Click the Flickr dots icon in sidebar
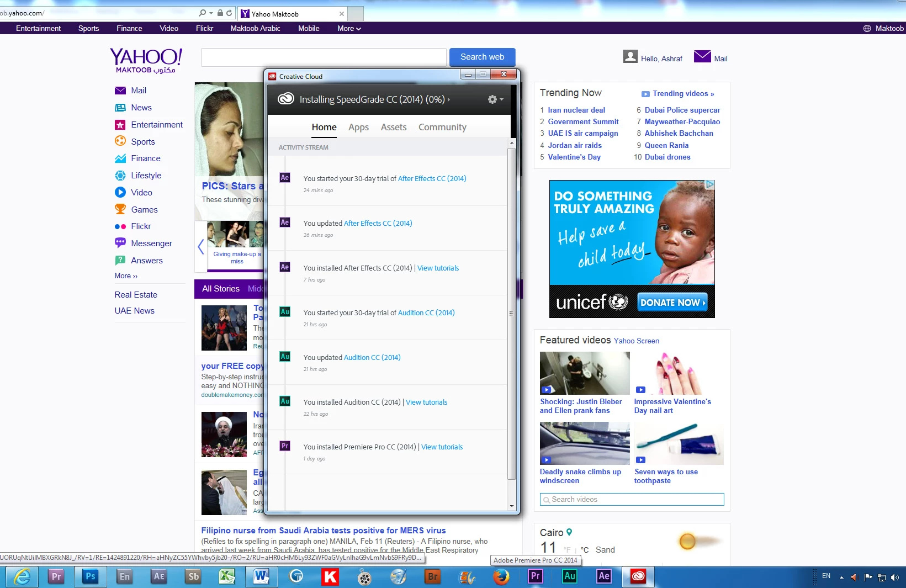The width and height of the screenshot is (906, 588). pyautogui.click(x=120, y=226)
